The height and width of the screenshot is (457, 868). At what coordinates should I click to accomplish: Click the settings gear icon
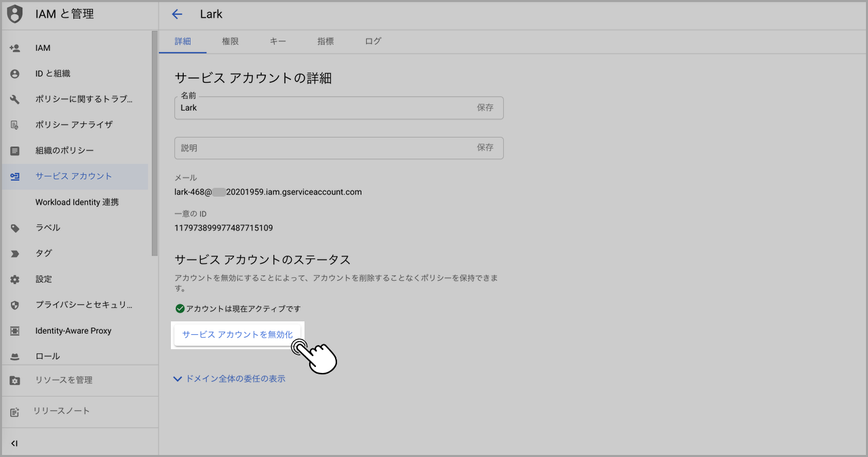14,279
